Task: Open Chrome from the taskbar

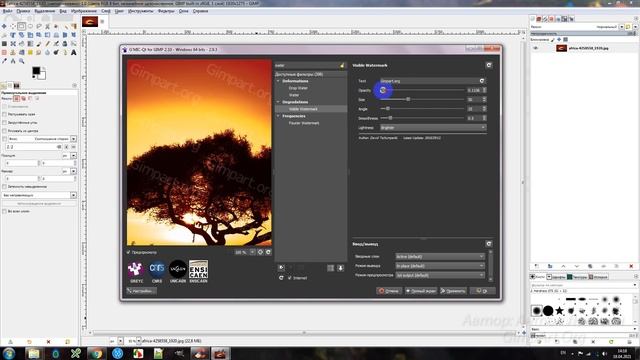Action: [x=96, y=353]
